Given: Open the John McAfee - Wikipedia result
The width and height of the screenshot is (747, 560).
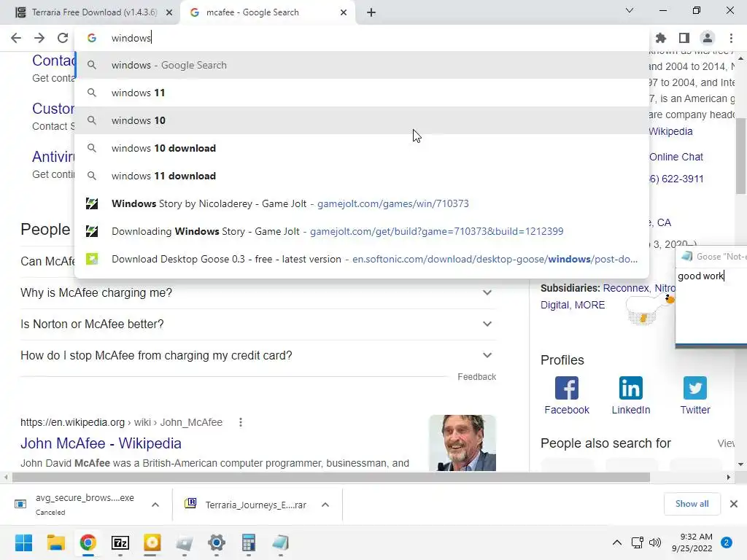Looking at the screenshot, I should 101,443.
